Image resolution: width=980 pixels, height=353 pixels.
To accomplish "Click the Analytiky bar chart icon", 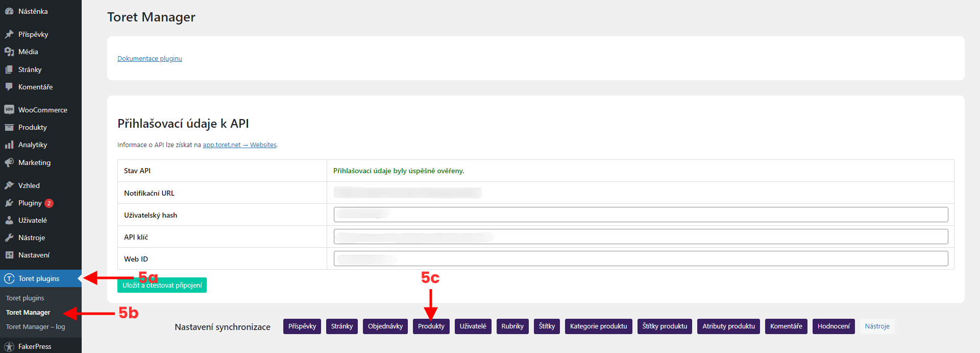I will pyautogui.click(x=9, y=145).
